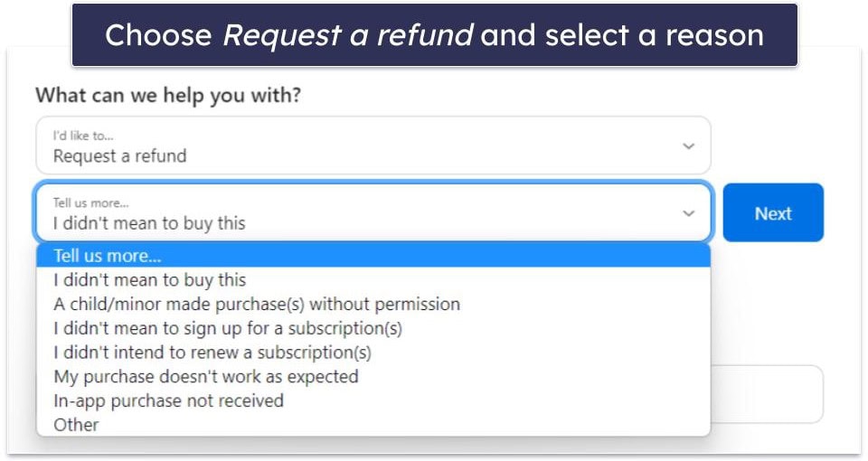Click the chevron arrow on the Tell us more dropdown
Image resolution: width=868 pixels, height=461 pixels.
(x=688, y=213)
